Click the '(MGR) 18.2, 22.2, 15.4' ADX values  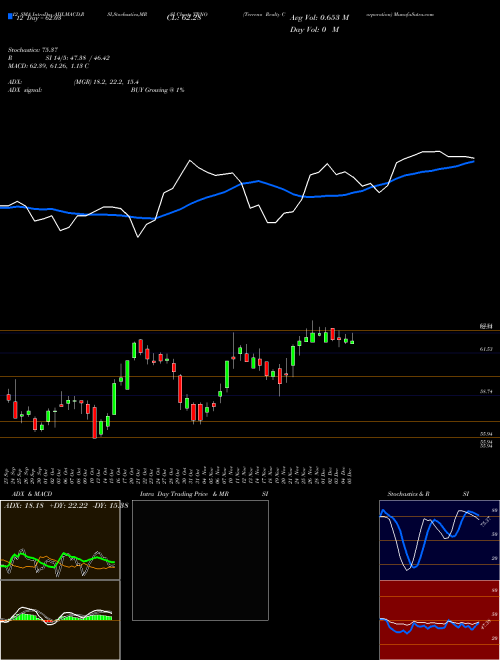(106, 82)
